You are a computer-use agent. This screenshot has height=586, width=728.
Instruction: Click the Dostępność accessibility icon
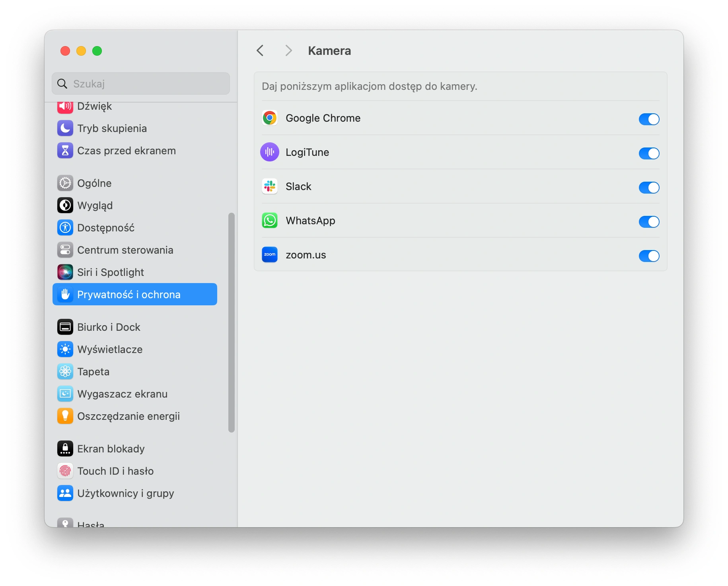(65, 228)
